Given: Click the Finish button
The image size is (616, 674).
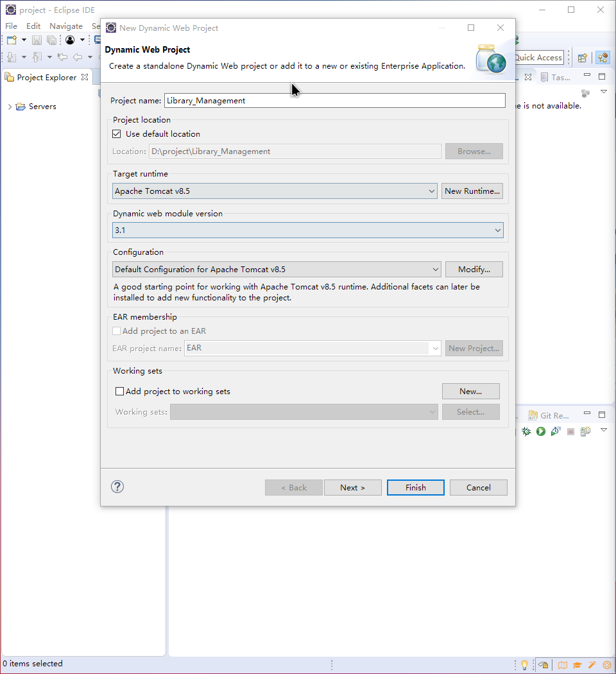Looking at the screenshot, I should click(x=415, y=487).
